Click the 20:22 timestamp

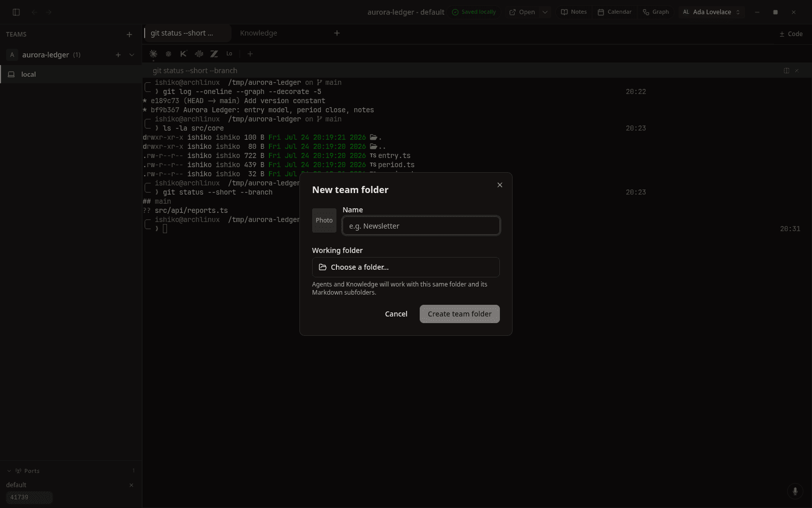[x=636, y=92]
